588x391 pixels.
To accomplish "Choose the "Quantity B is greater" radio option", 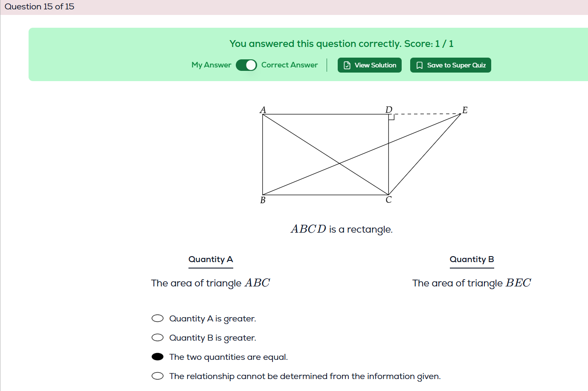I will click(158, 338).
